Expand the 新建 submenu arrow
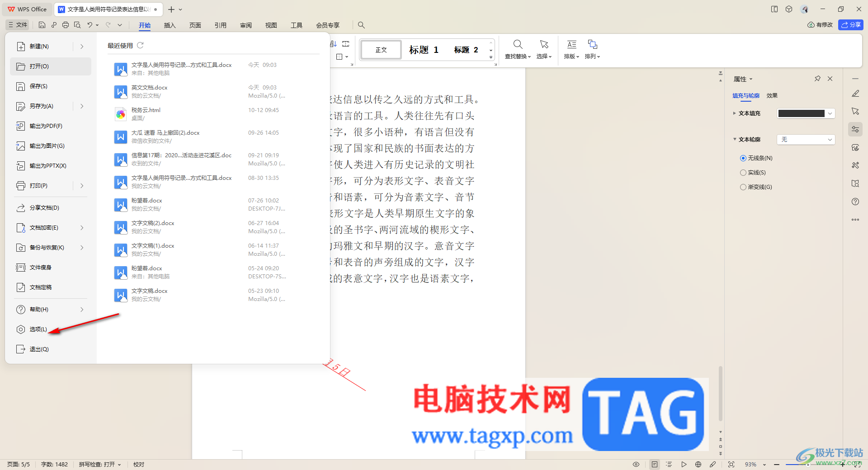 click(x=82, y=47)
